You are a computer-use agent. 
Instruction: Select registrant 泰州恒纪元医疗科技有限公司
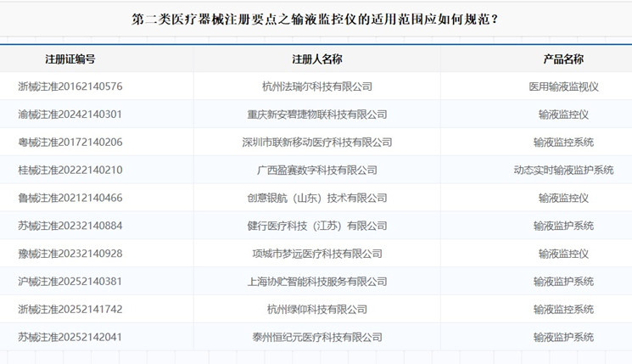pos(316,337)
